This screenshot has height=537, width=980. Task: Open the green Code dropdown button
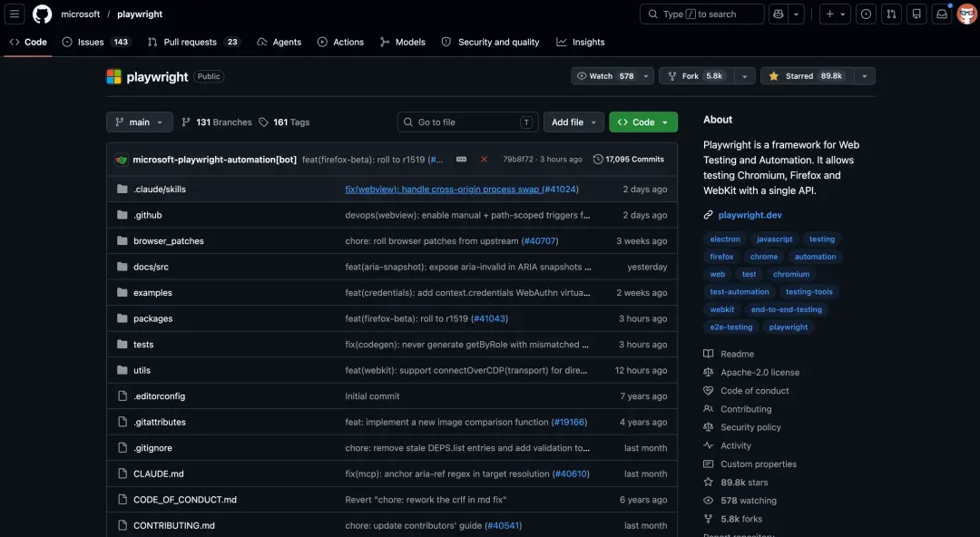pyautogui.click(x=643, y=122)
